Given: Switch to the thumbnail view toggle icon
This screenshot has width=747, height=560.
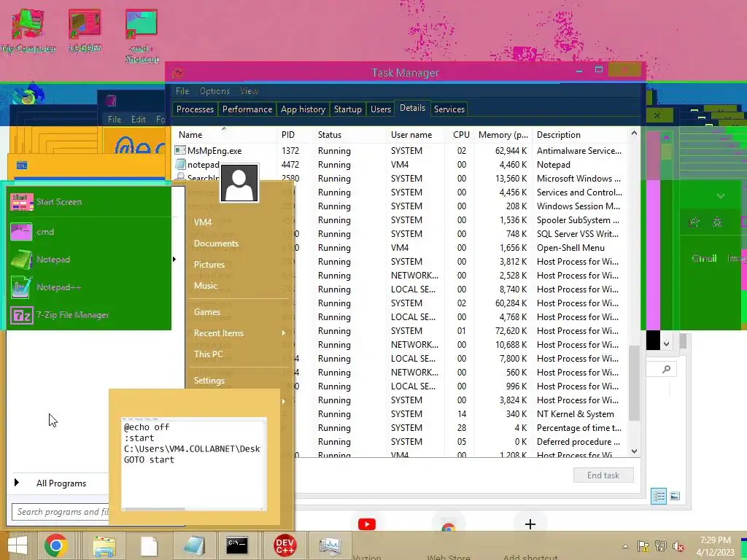Looking at the screenshot, I should 675,496.
